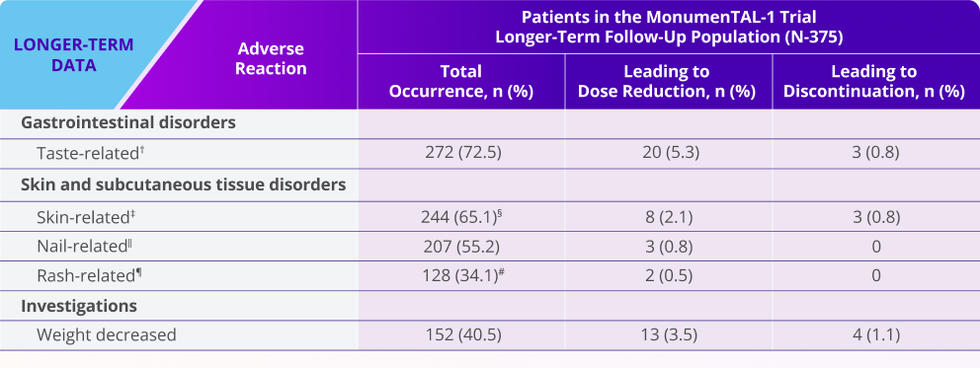Select Skin and subcutaneous tissue disorders heading
The image size is (980, 368).
pyautogui.click(x=184, y=185)
